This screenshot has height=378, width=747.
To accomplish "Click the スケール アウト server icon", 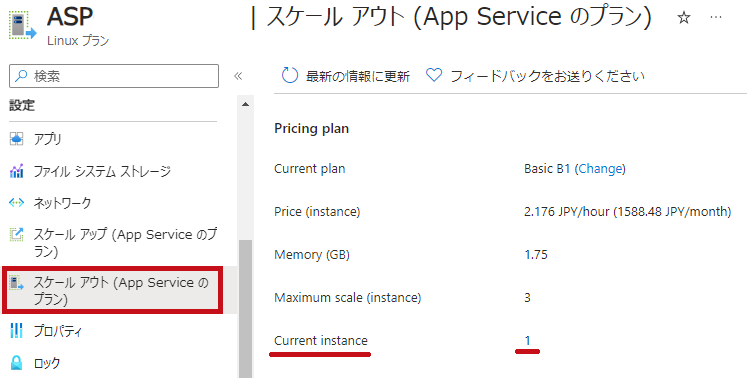I will 17,283.
